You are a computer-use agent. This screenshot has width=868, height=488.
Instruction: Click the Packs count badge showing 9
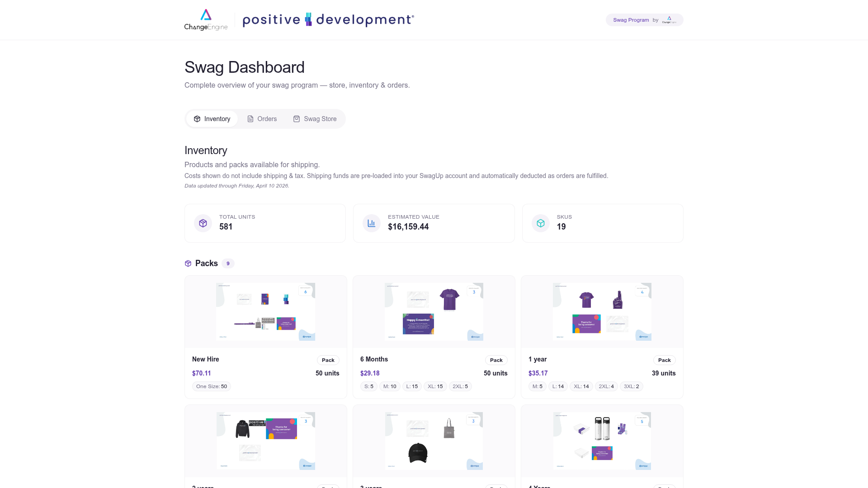[x=228, y=263]
